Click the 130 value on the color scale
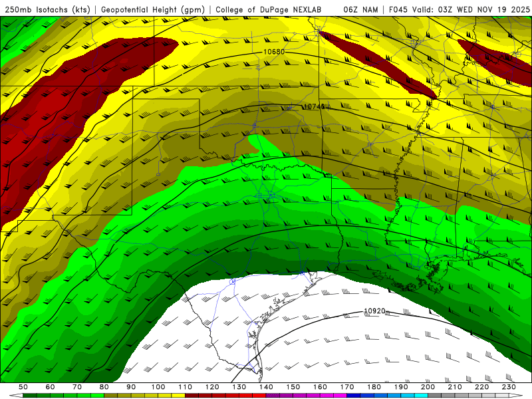 point(239,387)
